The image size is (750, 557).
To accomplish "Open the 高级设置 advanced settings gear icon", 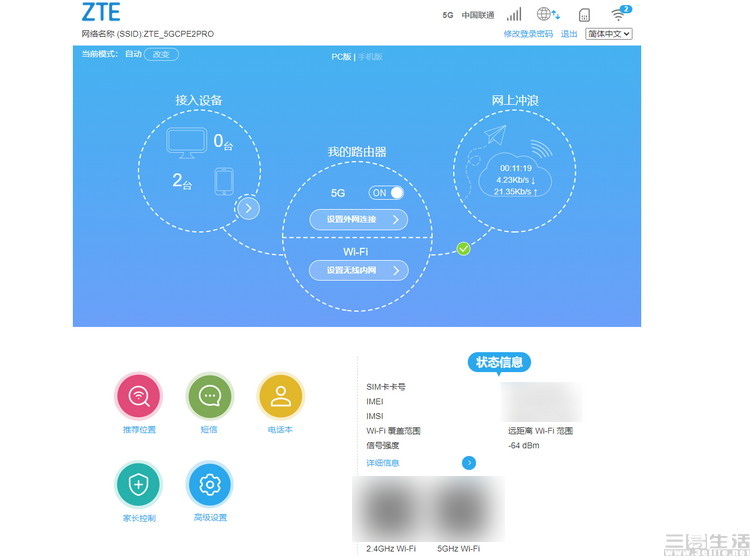I will pos(210,484).
